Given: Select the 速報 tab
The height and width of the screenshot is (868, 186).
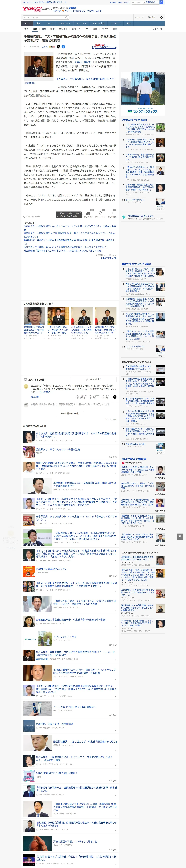Looking at the screenshot, I should (38, 24).
